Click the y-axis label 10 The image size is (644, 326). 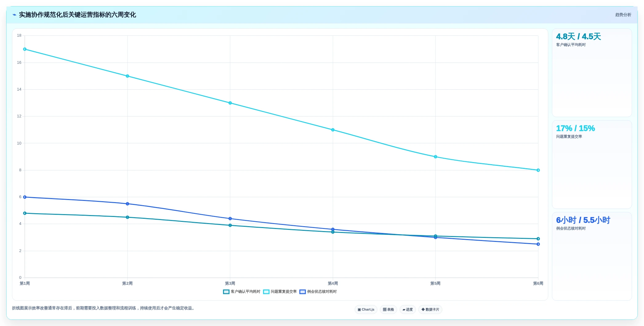tap(19, 143)
